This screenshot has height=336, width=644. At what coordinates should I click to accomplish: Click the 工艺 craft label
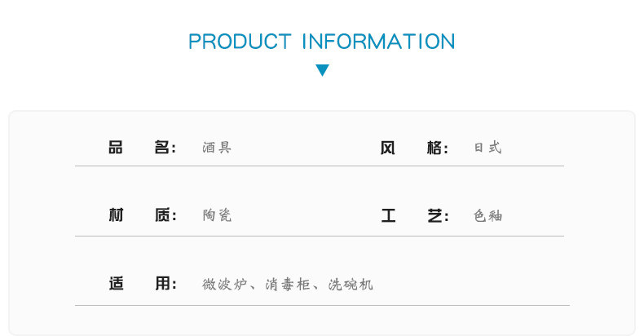pyautogui.click(x=411, y=216)
